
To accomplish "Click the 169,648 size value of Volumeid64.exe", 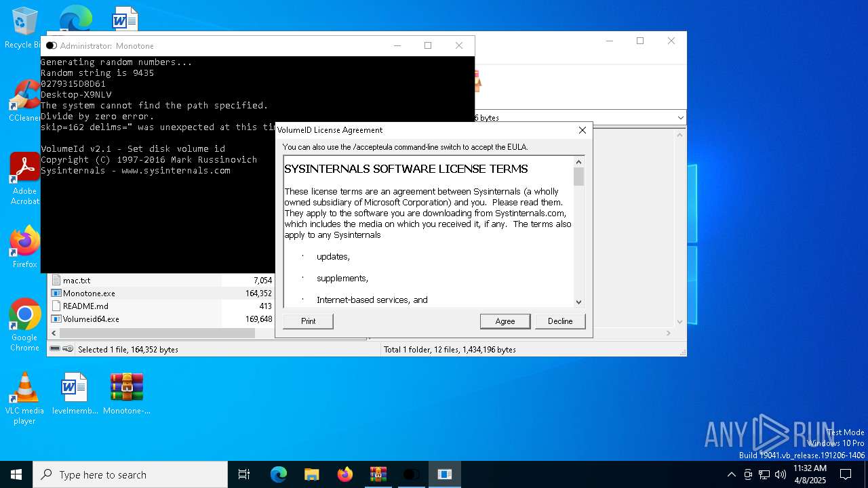I will point(258,319).
